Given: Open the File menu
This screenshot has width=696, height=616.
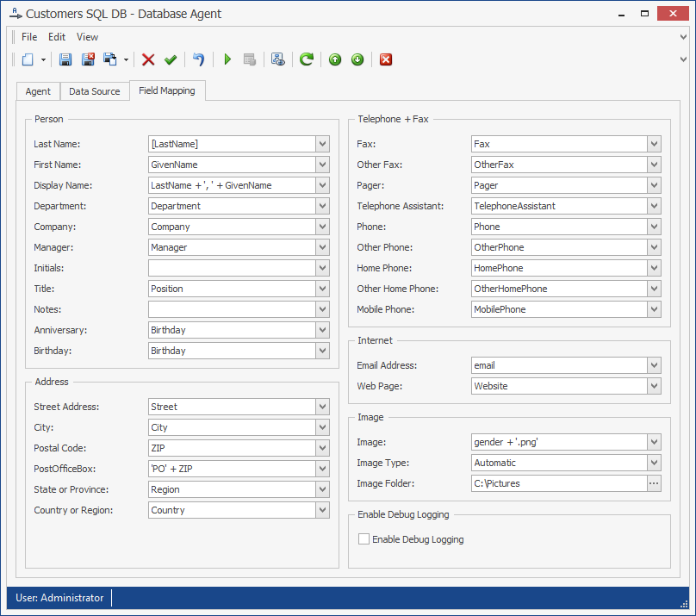Looking at the screenshot, I should pyautogui.click(x=29, y=37).
